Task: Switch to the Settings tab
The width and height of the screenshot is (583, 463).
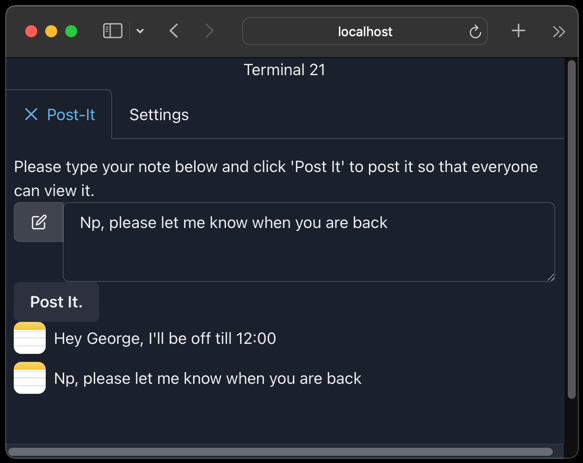Action: click(159, 115)
